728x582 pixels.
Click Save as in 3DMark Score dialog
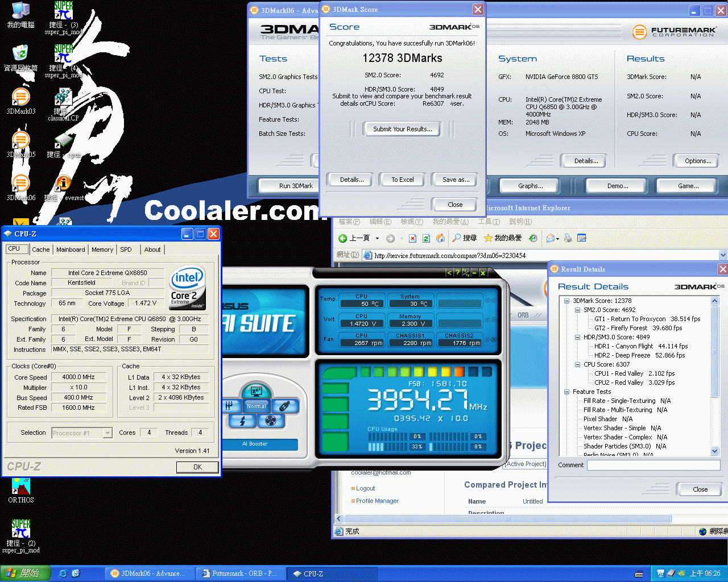pos(456,180)
